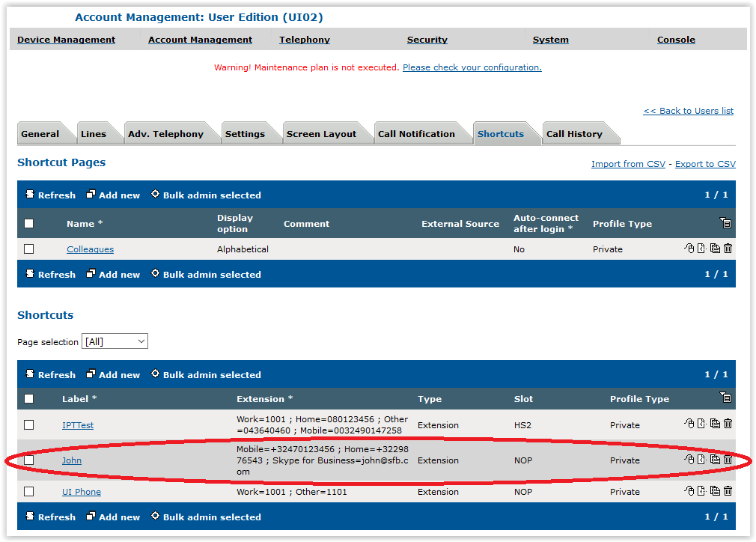
Task: Click the mouse icon in the IPTTest row
Action: coord(689,424)
